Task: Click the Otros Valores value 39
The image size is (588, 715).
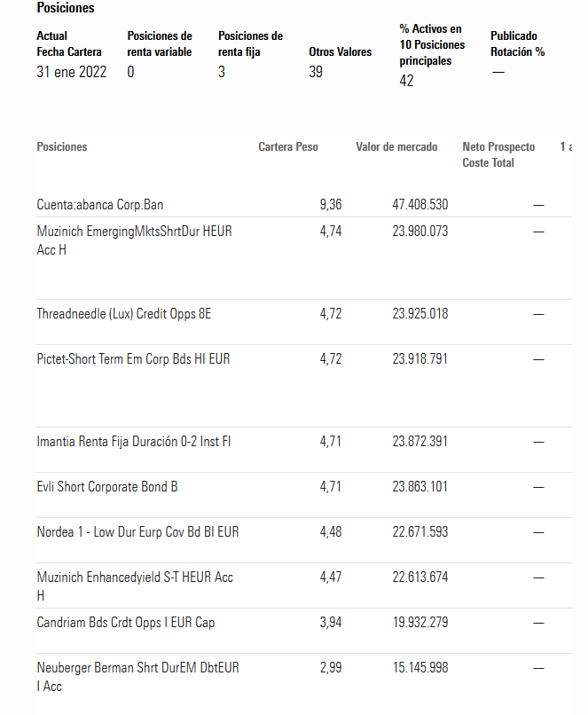Action: pyautogui.click(x=316, y=72)
